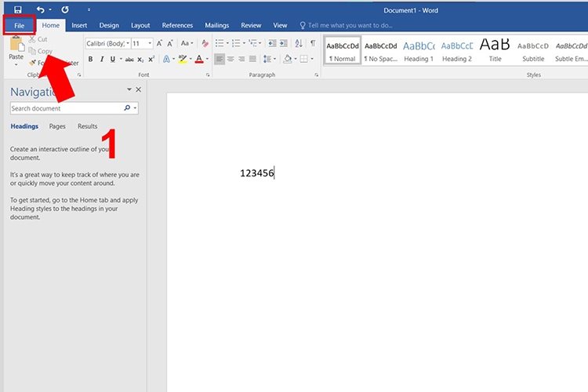Click the Text Effects icon
The height and width of the screenshot is (392, 588).
tap(166, 59)
